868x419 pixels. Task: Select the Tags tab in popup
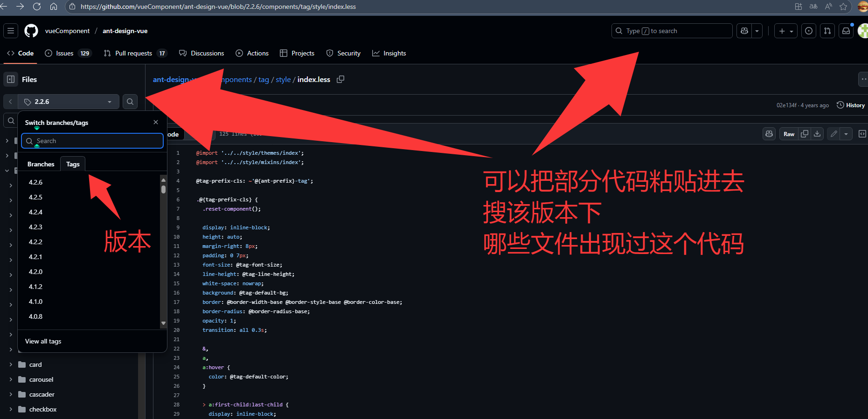[73, 164]
